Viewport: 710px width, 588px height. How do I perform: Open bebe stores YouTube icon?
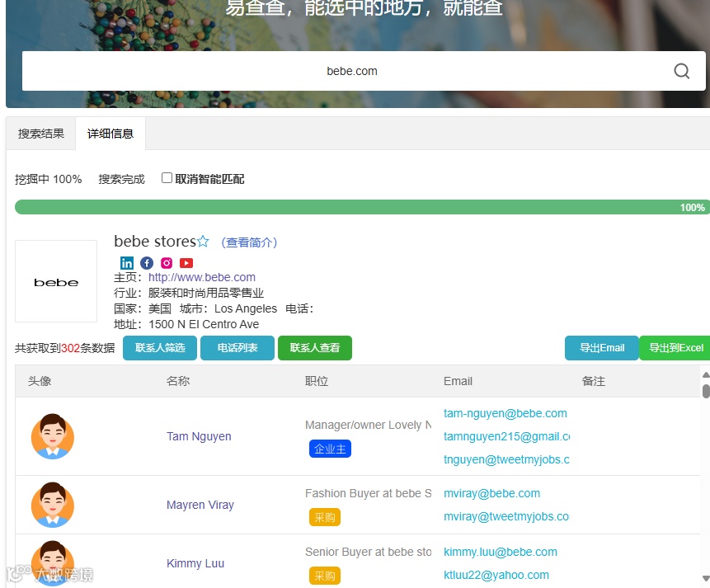[186, 263]
